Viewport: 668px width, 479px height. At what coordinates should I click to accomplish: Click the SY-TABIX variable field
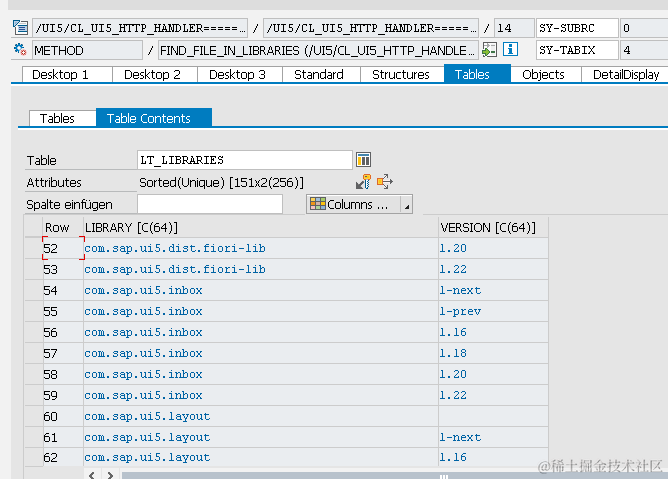click(x=577, y=50)
